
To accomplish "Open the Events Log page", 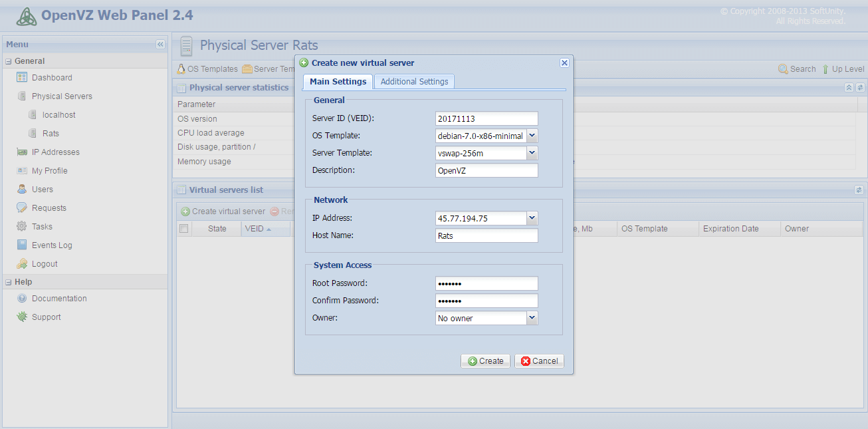I will click(x=52, y=245).
